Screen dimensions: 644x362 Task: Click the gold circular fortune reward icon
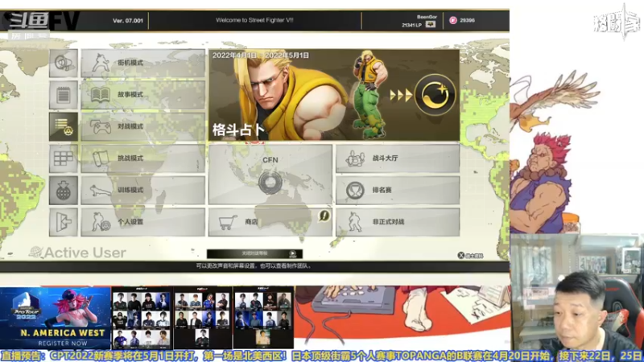click(435, 95)
